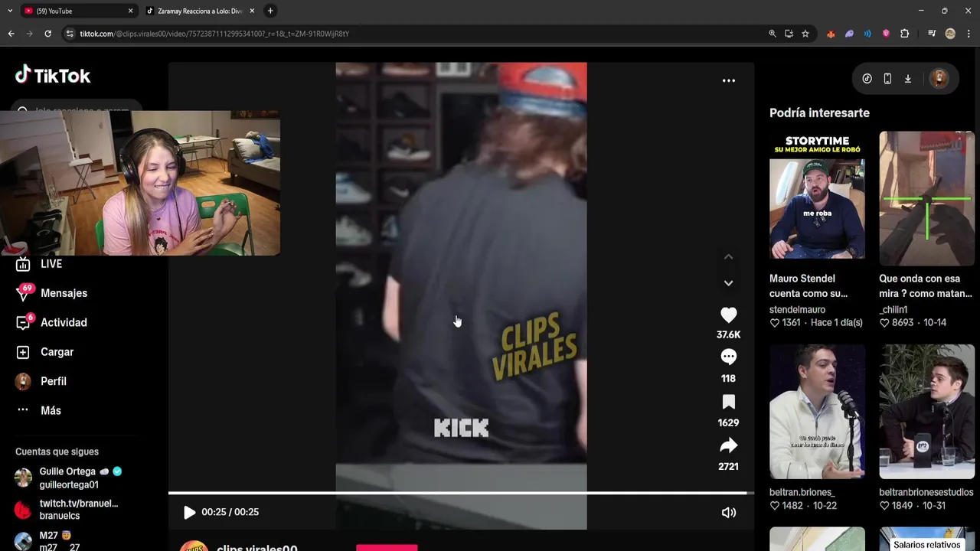Reload the page

47,34
